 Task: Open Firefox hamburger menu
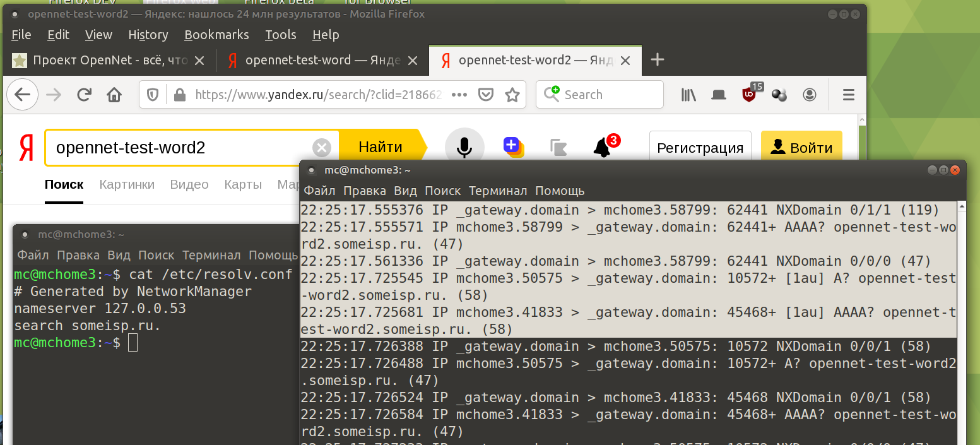pyautogui.click(x=849, y=95)
